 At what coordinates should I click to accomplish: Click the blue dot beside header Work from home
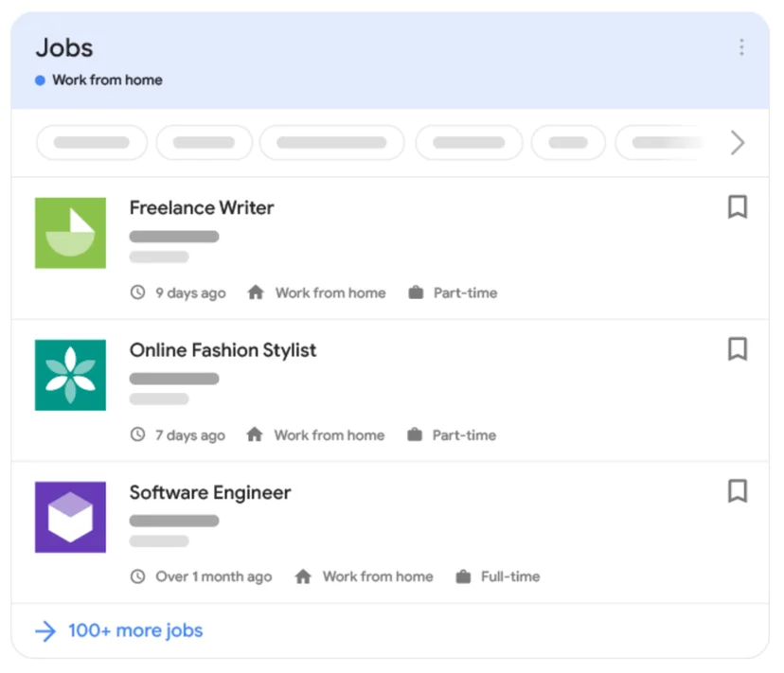[x=40, y=80]
